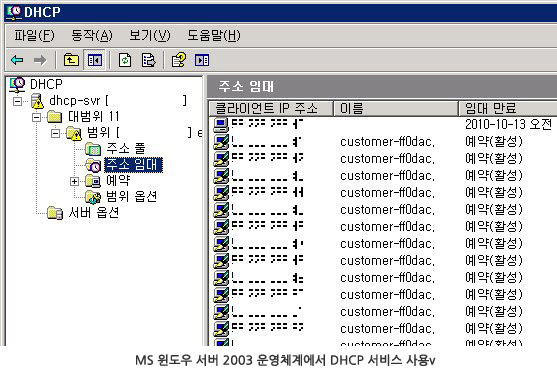
Task: Click the 범위 옵션 folder icon
Action: [x=93, y=197]
